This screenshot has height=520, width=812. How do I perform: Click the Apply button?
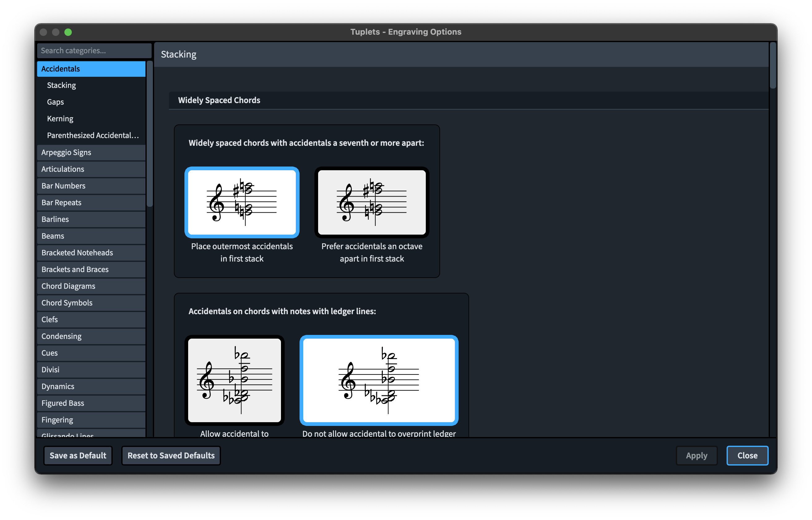[x=696, y=456]
